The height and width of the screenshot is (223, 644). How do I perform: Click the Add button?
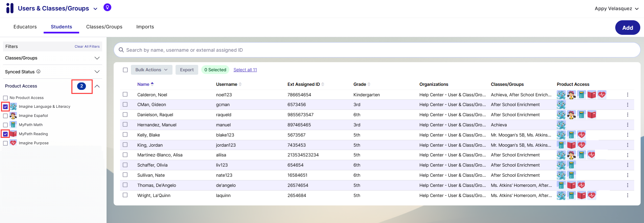627,28
